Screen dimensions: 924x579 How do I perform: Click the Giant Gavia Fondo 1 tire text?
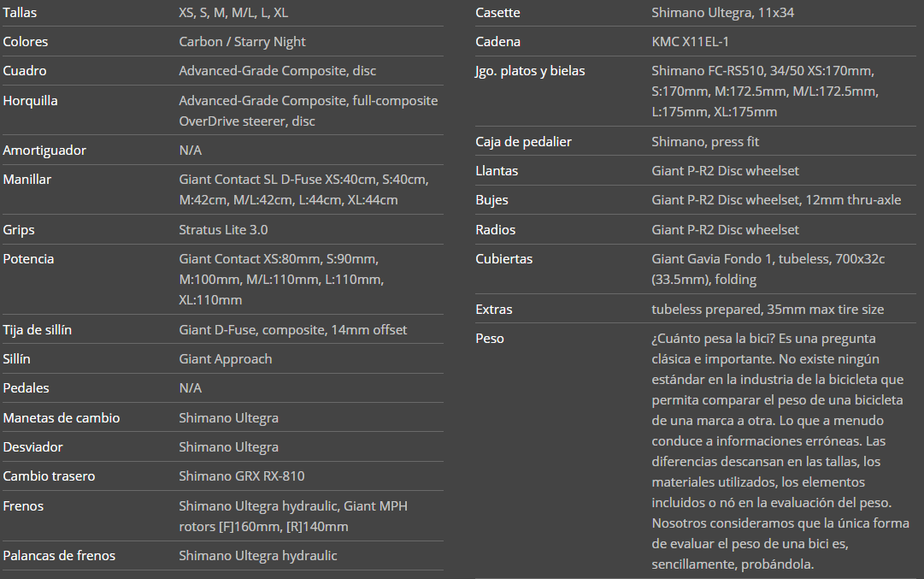coord(768,269)
